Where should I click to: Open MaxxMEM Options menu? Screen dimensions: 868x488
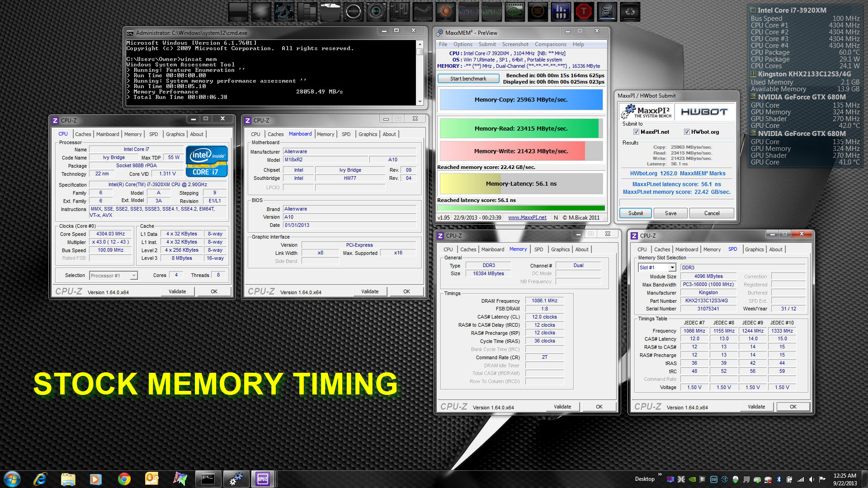[462, 44]
